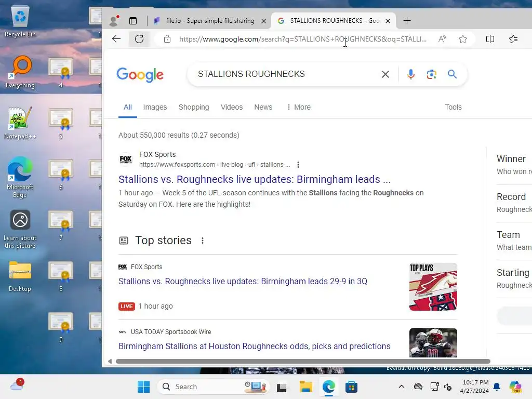Open File Explorer from taskbar
Screen dimensions: 532x399
tap(305, 387)
